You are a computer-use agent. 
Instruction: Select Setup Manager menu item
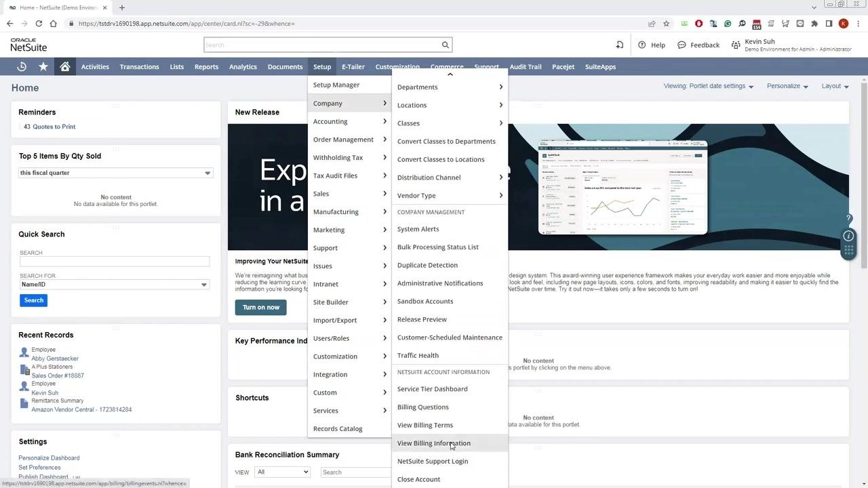coord(349,85)
